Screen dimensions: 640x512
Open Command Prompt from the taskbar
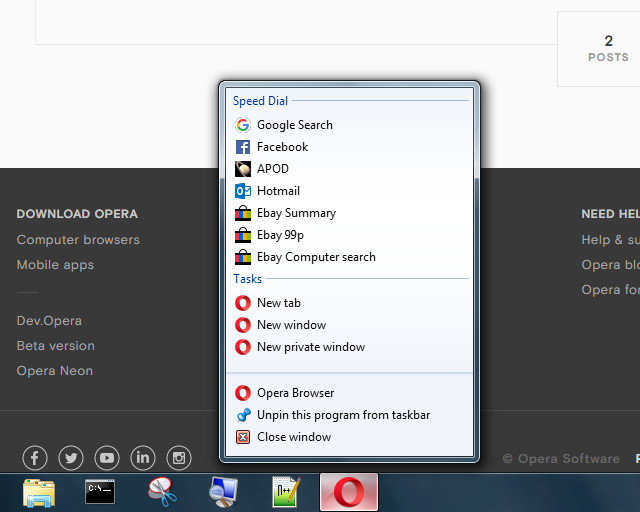coord(100,492)
